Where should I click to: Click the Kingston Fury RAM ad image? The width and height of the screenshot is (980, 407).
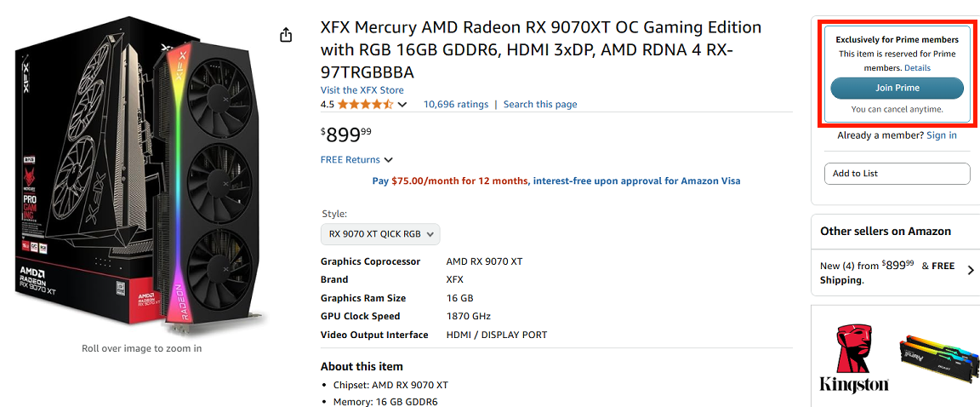pyautogui.click(x=938, y=356)
